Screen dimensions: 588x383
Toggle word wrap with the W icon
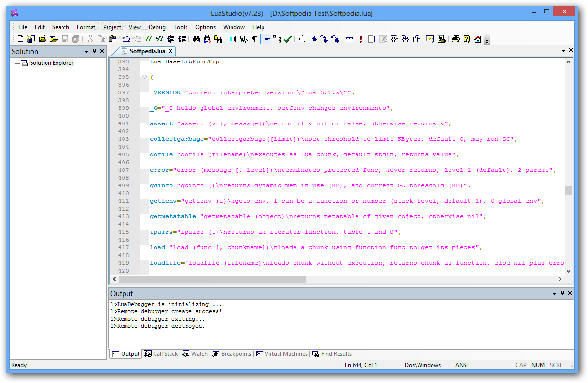point(244,39)
